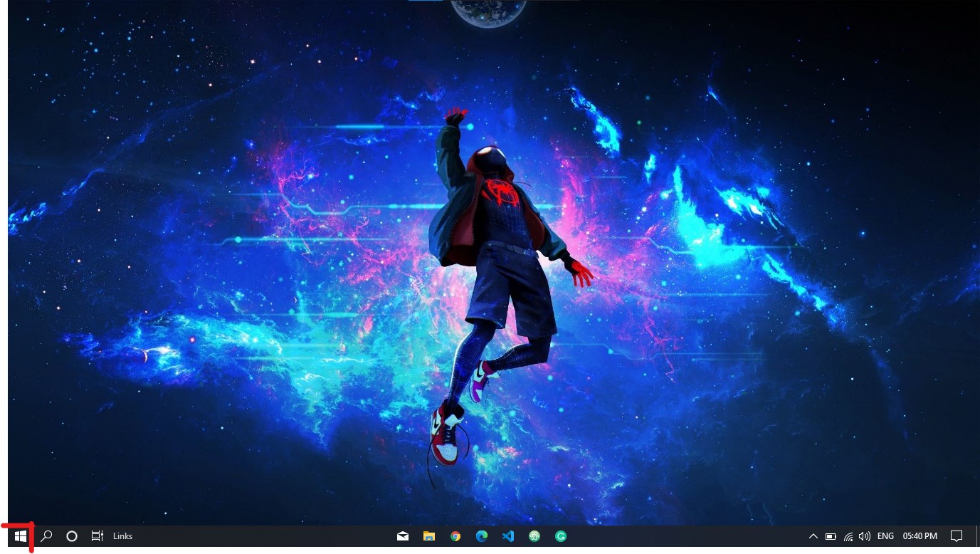Switch the ENG input language

click(x=886, y=536)
